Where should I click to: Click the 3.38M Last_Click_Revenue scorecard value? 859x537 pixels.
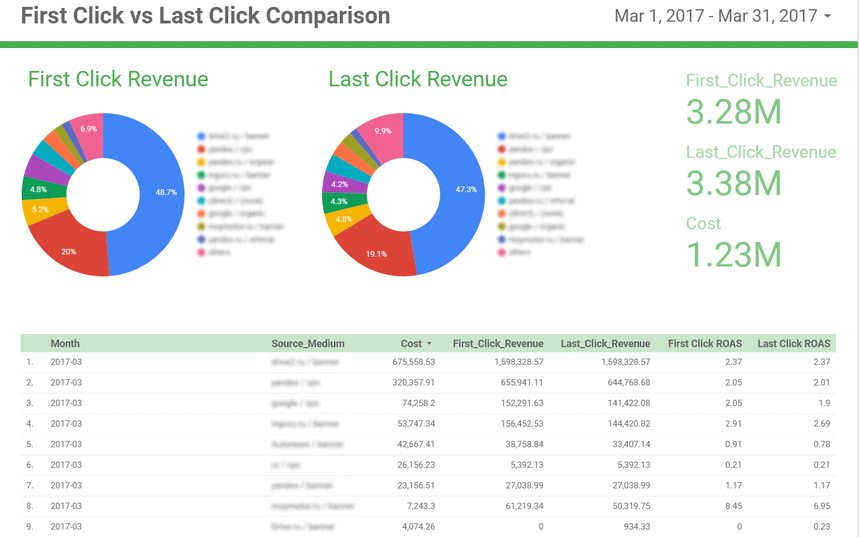click(734, 183)
